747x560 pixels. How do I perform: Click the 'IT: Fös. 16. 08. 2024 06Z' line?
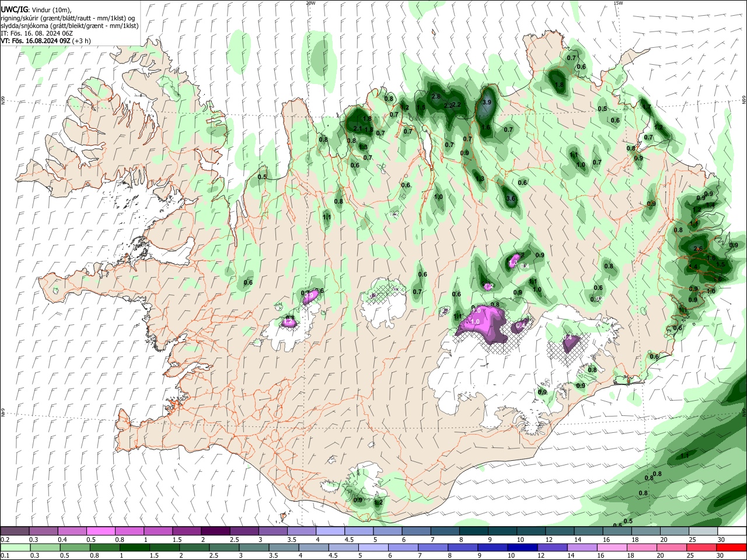coord(37,33)
